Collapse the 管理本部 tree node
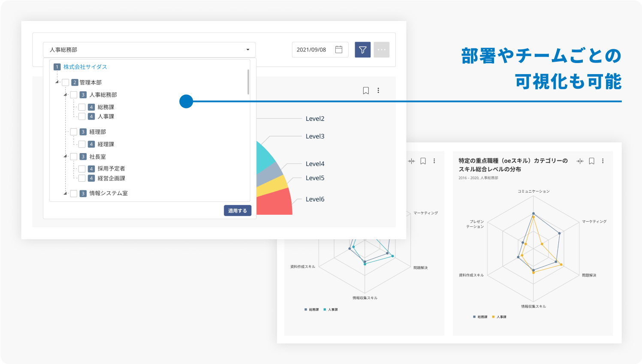 click(x=57, y=82)
